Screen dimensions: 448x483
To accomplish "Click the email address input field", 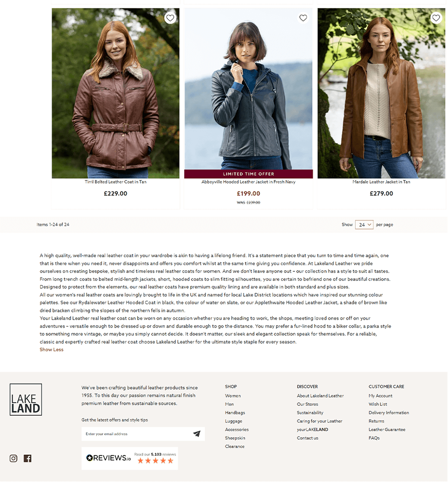I will [136, 434].
